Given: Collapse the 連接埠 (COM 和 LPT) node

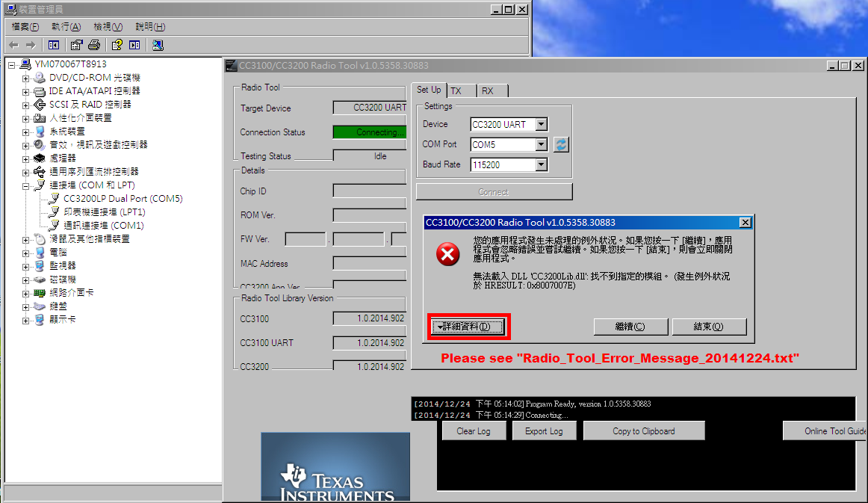Looking at the screenshot, I should point(25,185).
